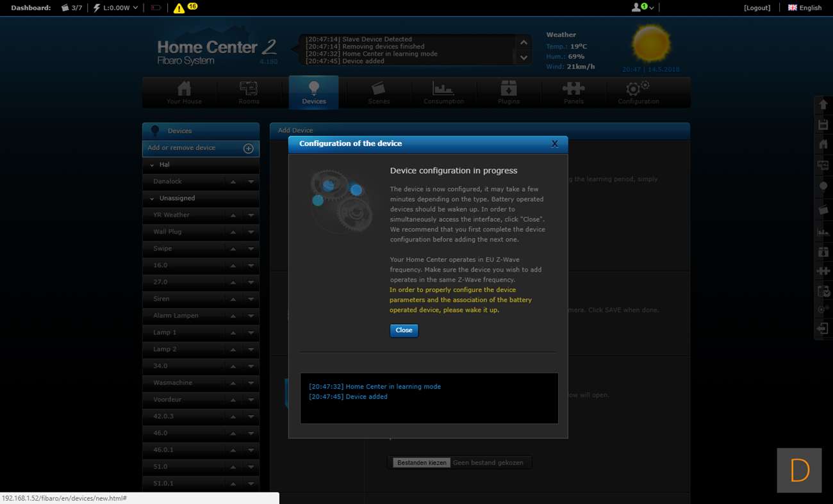This screenshot has height=504, width=833.
Task: Select YR Weather in the device list
Action: tap(171, 215)
